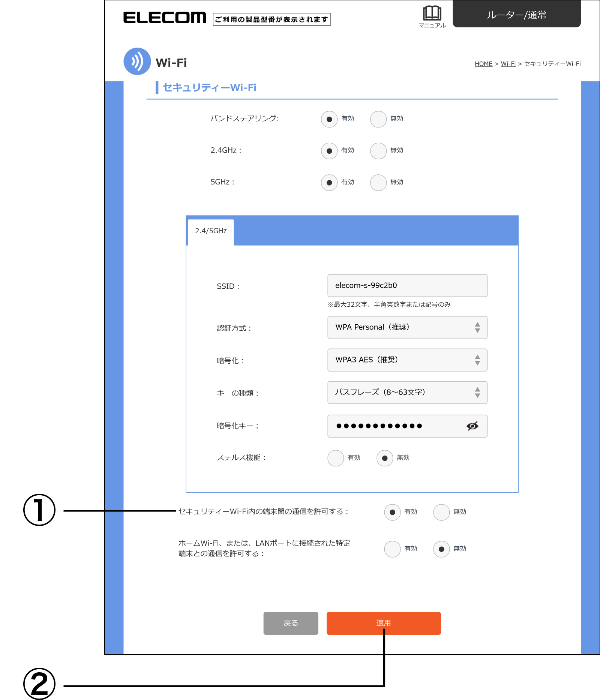Click the router/normal mode tab
Screen dimensions: 600x700
[x=516, y=15]
